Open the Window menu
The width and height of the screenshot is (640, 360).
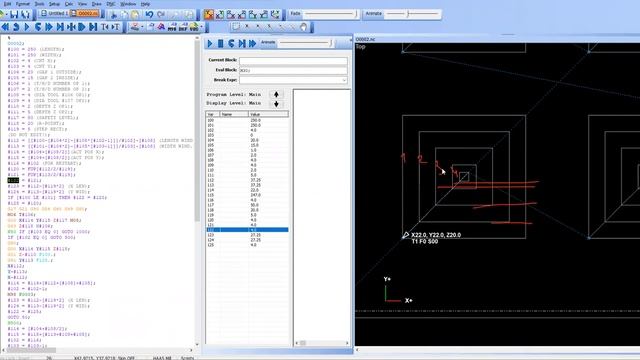click(x=128, y=4)
